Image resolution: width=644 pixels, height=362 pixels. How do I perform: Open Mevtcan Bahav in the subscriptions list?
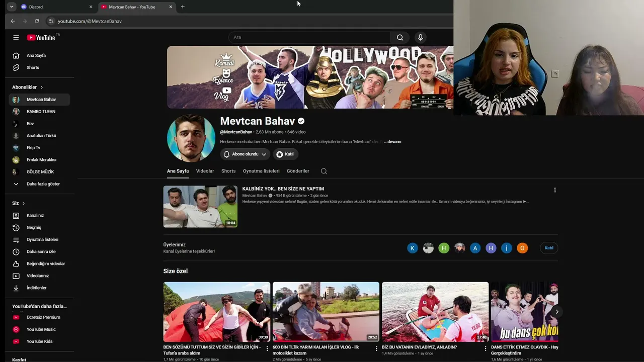coord(39,100)
